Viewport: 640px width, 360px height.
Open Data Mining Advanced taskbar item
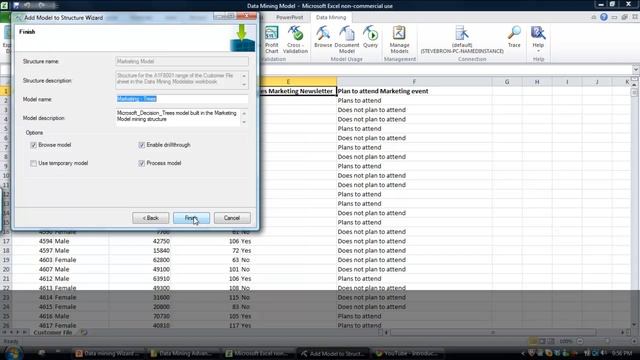[182, 353]
